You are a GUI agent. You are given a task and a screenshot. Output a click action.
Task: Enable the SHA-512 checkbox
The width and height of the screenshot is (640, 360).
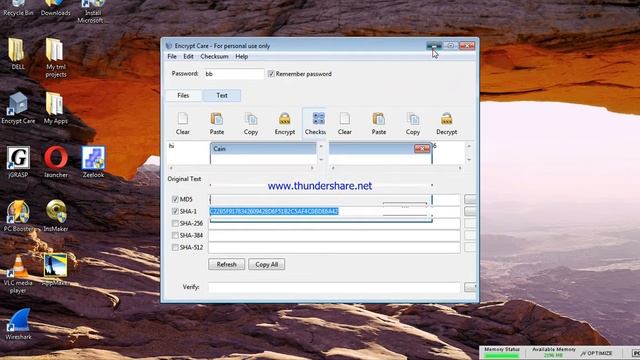point(175,247)
